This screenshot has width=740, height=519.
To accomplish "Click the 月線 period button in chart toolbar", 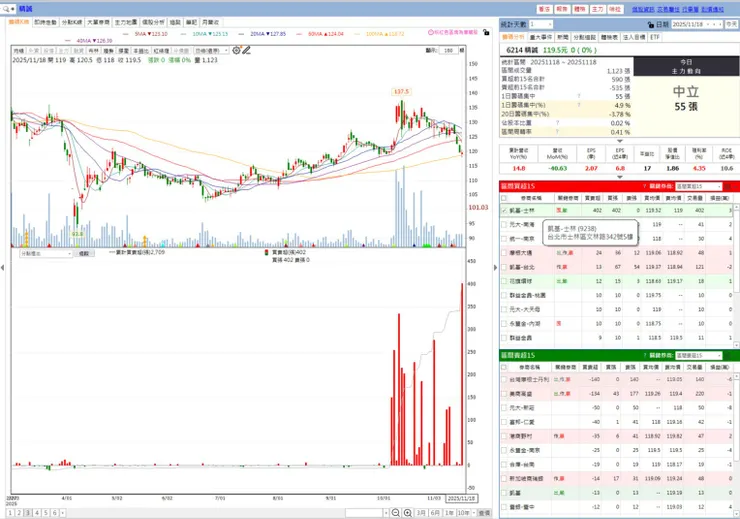I will [x=18, y=50].
